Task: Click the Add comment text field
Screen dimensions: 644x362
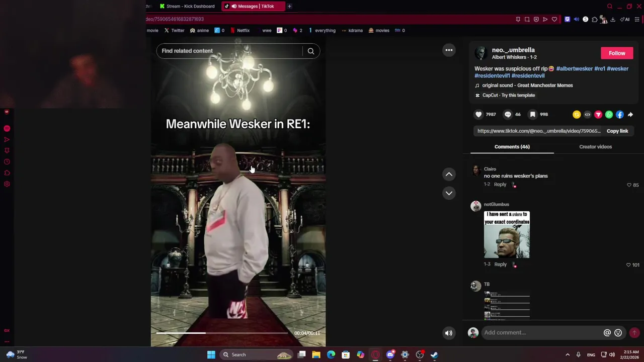Action: [542, 333]
